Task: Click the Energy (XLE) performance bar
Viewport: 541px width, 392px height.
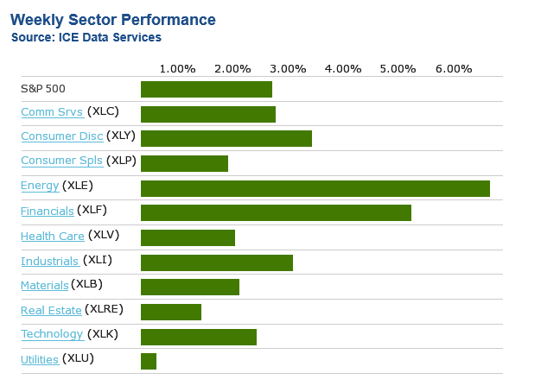Action: (315, 188)
